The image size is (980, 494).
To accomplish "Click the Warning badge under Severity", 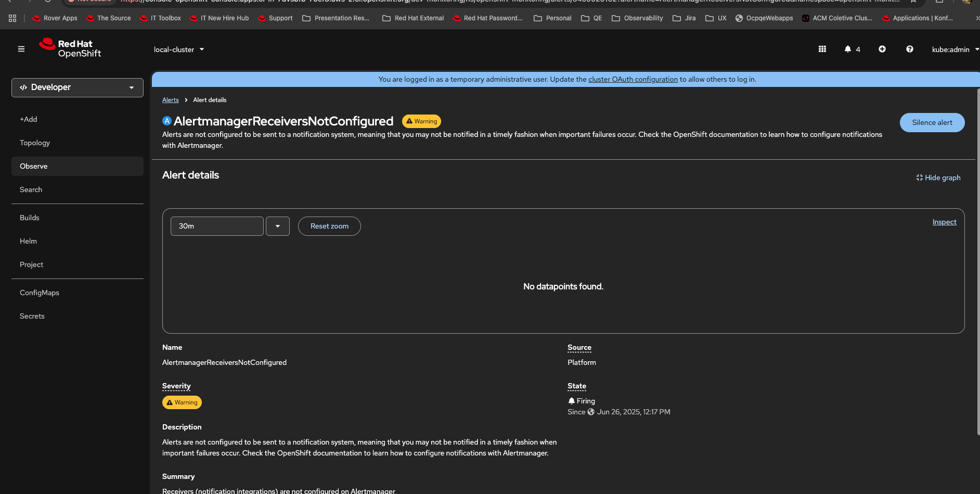I will (182, 402).
